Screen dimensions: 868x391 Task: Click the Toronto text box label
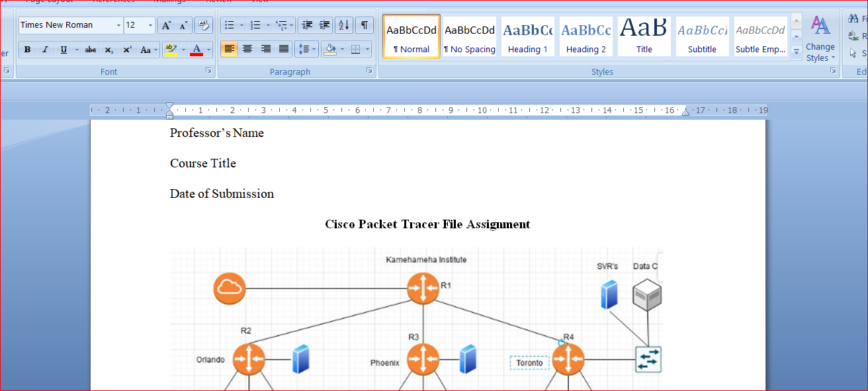click(x=529, y=363)
